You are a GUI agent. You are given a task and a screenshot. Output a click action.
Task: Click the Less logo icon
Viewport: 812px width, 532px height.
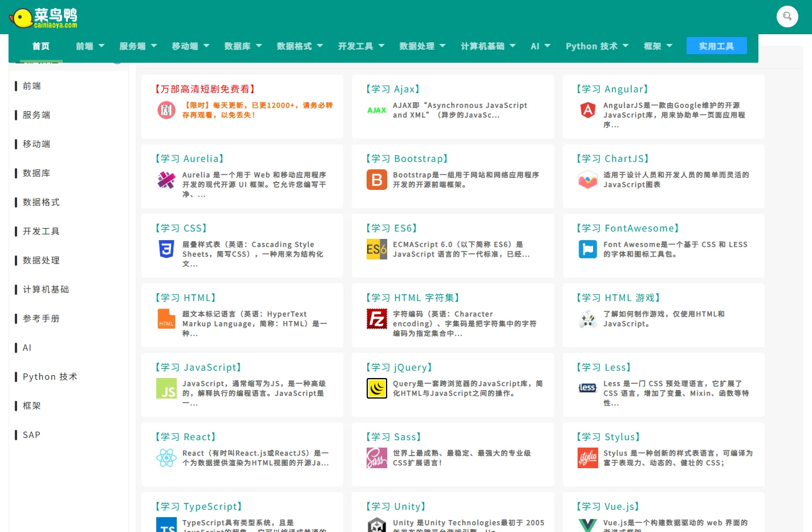pos(587,388)
